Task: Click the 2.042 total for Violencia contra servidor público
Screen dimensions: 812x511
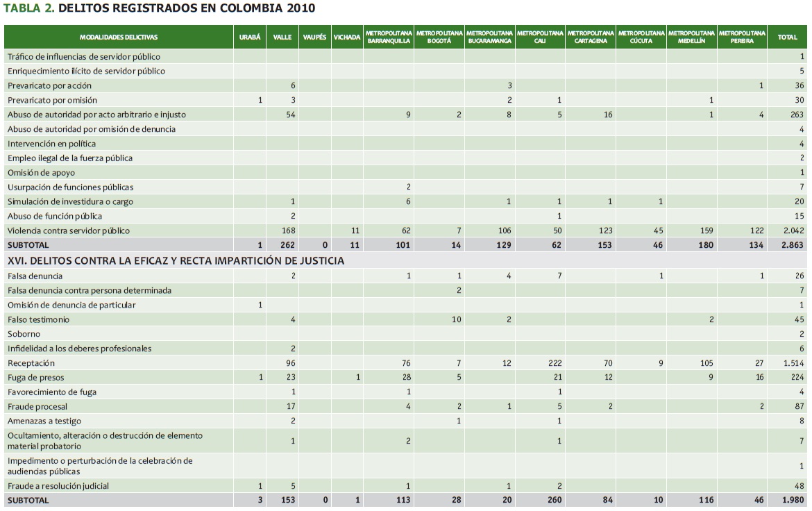Action: coord(792,231)
